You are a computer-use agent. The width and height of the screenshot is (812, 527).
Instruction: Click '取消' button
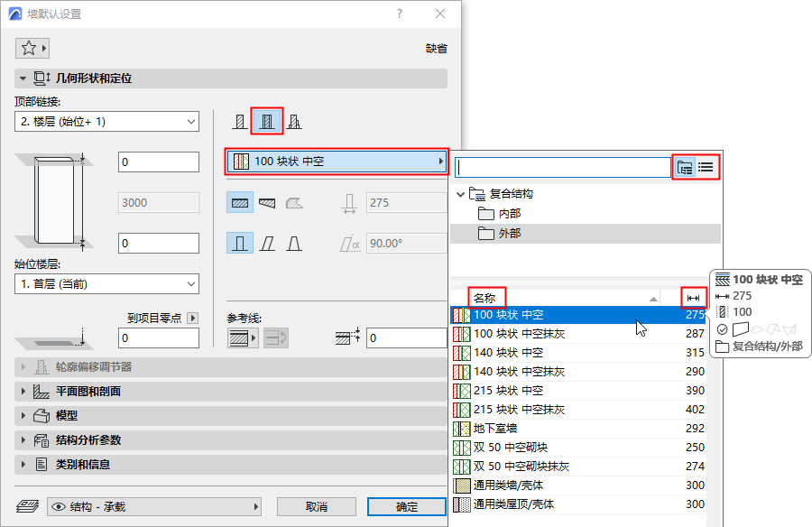pos(317,507)
